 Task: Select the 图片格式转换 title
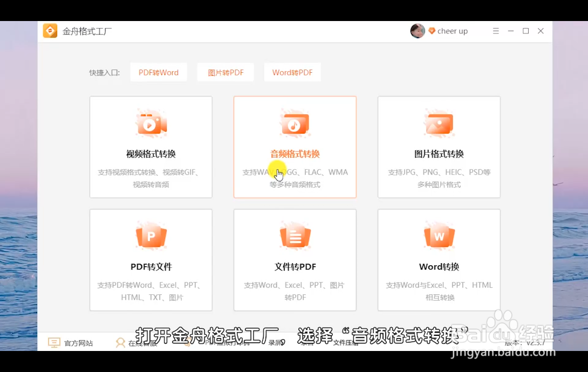[439, 154]
